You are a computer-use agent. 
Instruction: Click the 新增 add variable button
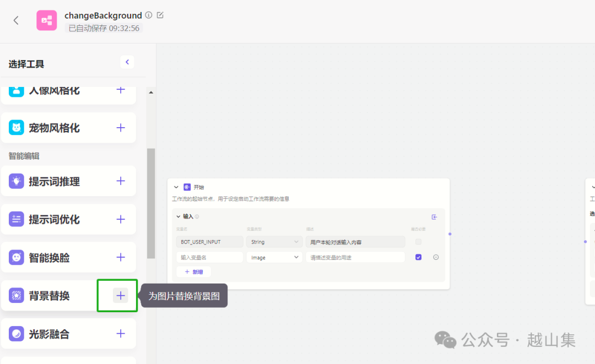pos(194,272)
